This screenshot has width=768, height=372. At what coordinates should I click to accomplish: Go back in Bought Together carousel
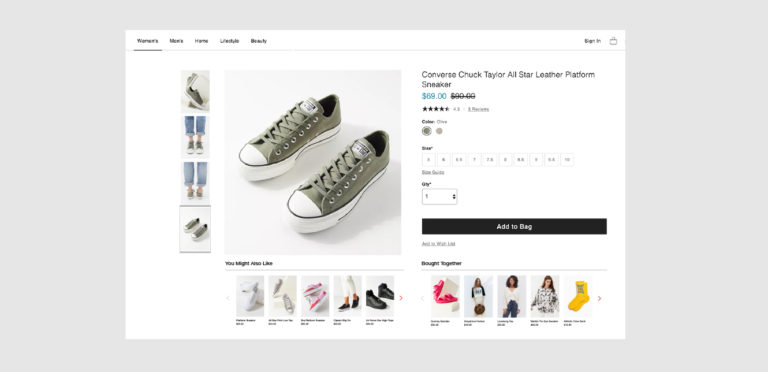pyautogui.click(x=423, y=298)
